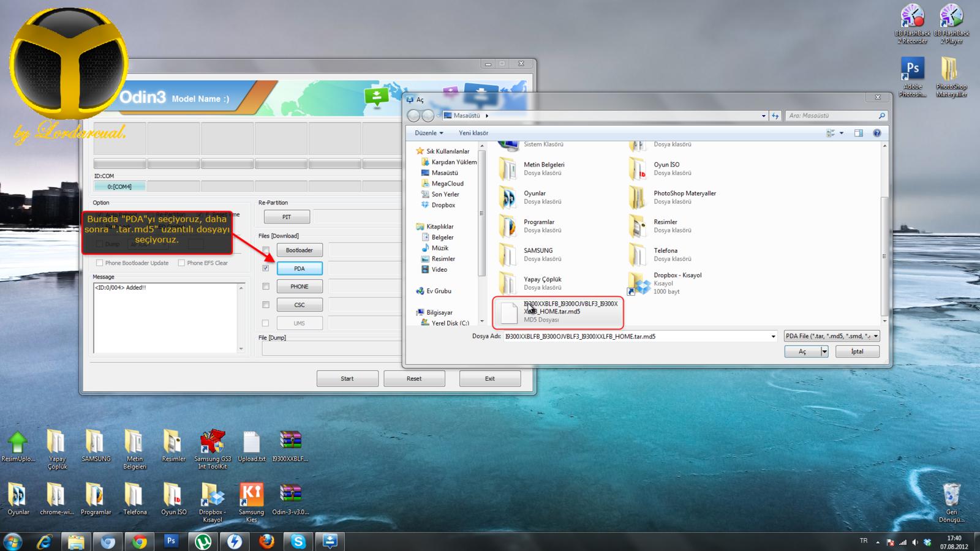Click the PIT button in Odin
The width and height of the screenshot is (980, 551).
pyautogui.click(x=287, y=217)
